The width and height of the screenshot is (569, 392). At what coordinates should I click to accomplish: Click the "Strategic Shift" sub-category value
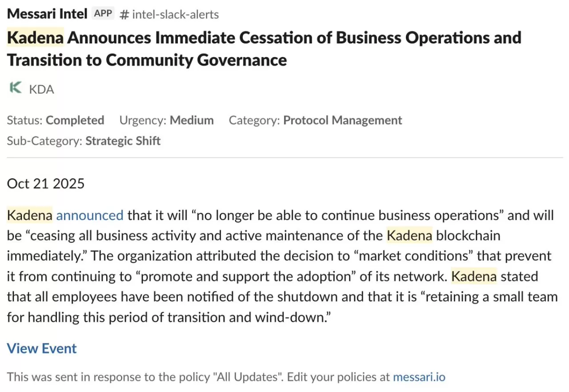coord(123,141)
